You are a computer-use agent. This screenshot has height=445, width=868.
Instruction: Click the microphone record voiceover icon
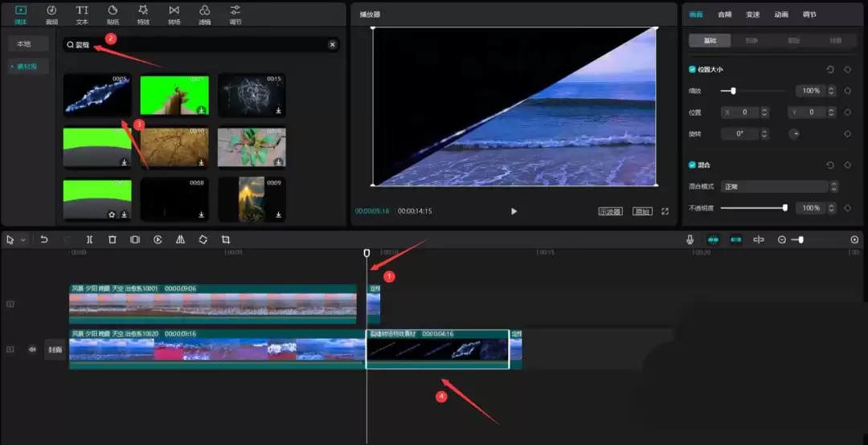tap(690, 239)
